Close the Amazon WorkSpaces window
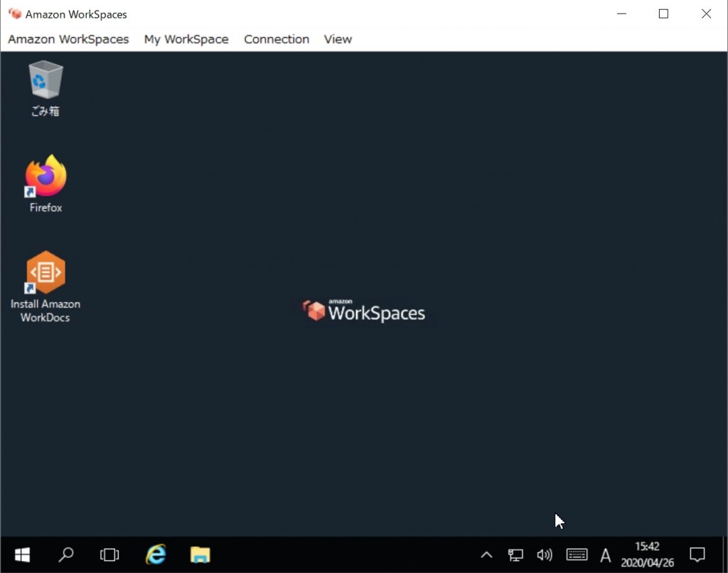Screen dimensions: 728x573 pos(706,14)
